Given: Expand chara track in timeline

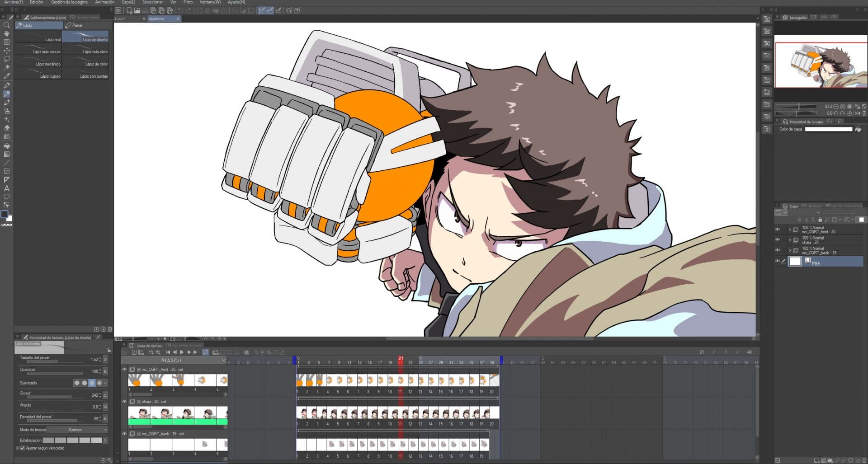Looking at the screenshot, I should click(x=138, y=402).
